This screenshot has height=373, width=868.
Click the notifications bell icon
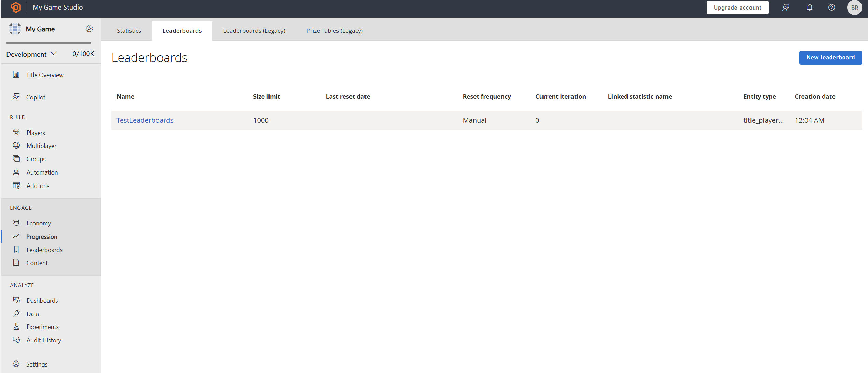(809, 8)
